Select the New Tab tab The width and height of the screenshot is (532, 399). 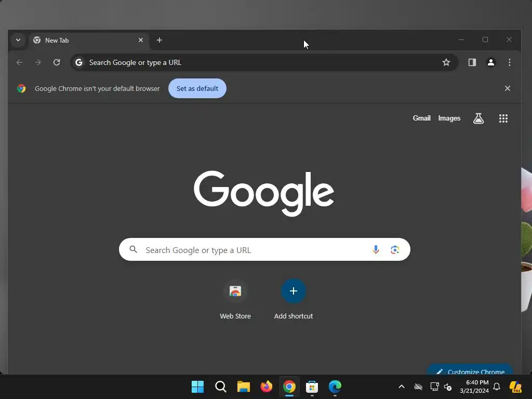[88, 41]
